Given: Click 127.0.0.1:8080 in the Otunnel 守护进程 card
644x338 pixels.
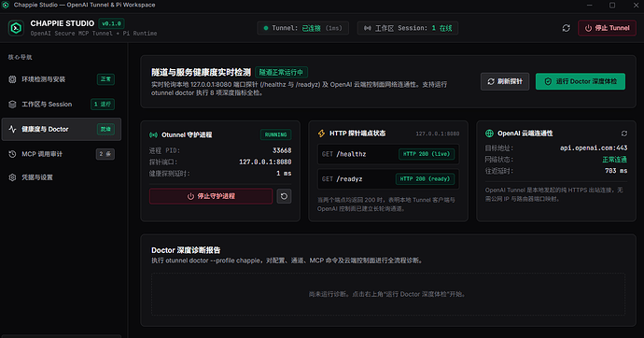Looking at the screenshot, I should (x=265, y=162).
